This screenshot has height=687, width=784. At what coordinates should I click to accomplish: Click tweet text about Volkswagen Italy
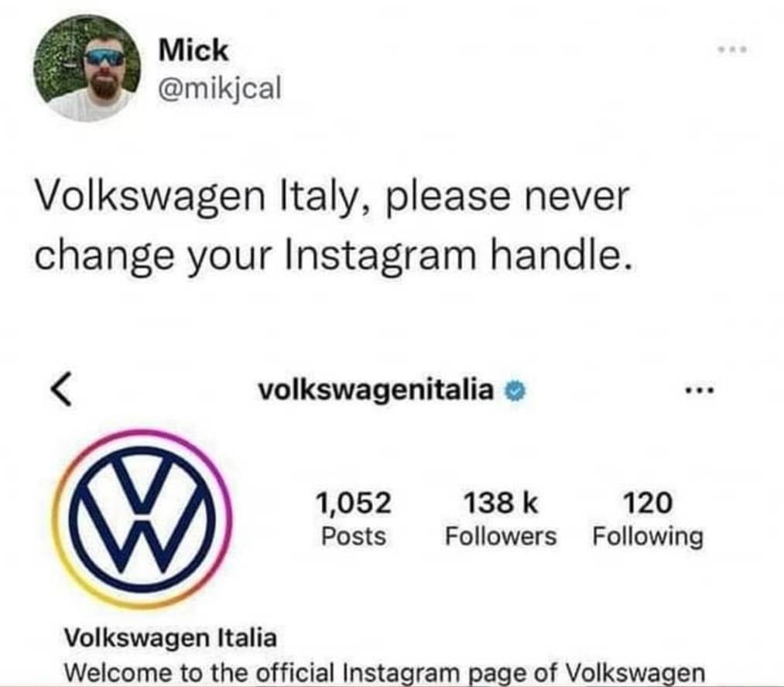coord(333,225)
